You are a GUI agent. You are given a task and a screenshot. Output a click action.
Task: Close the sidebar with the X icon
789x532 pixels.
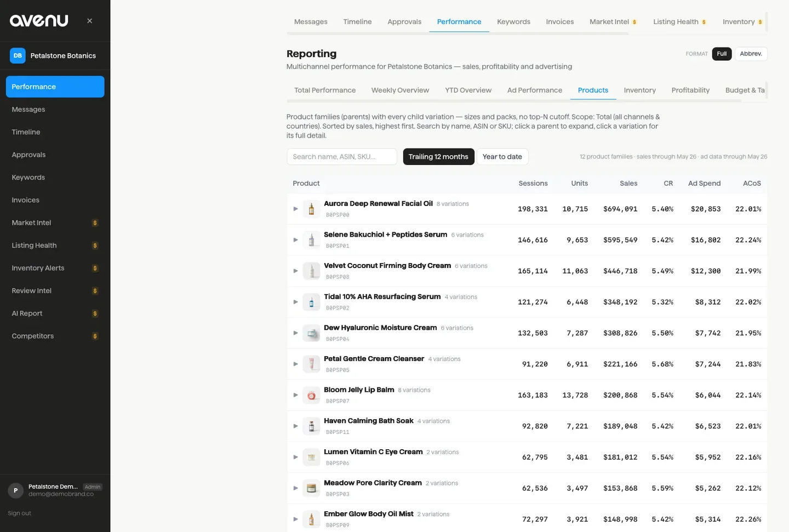point(89,21)
